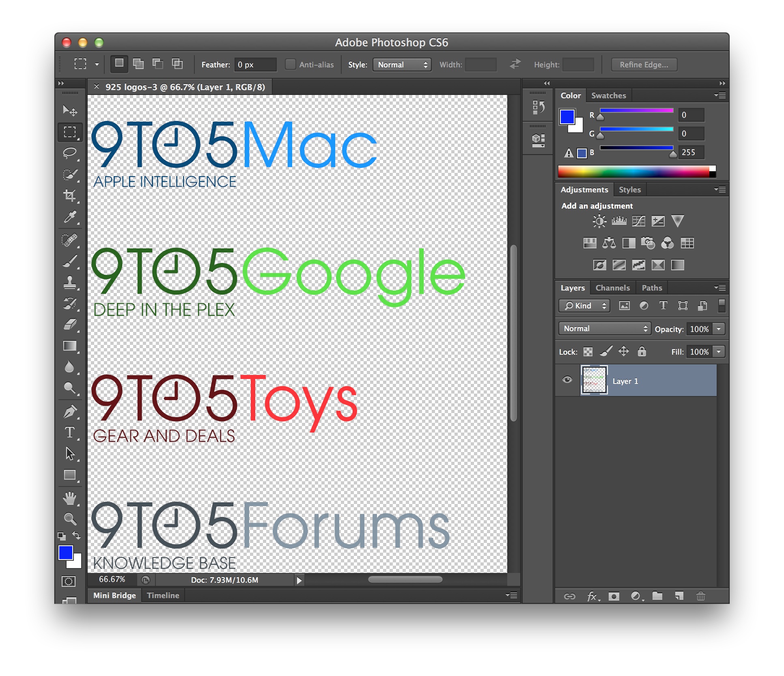This screenshot has height=676, width=784.
Task: Open the Color panel menu
Action: pyautogui.click(x=720, y=96)
